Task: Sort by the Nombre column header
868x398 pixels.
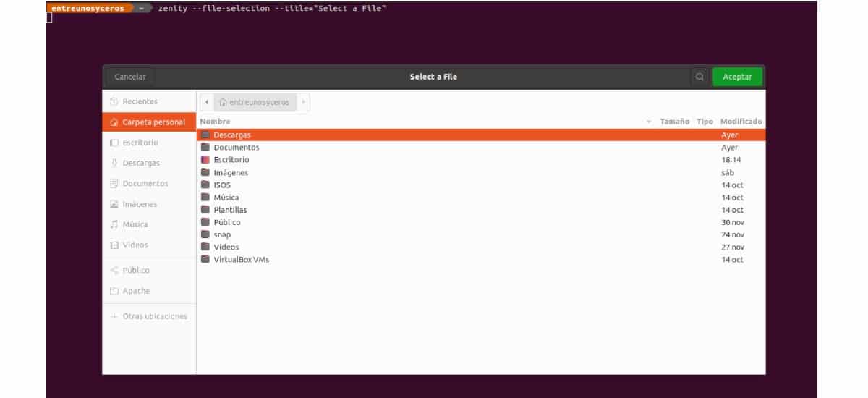Action: point(216,122)
